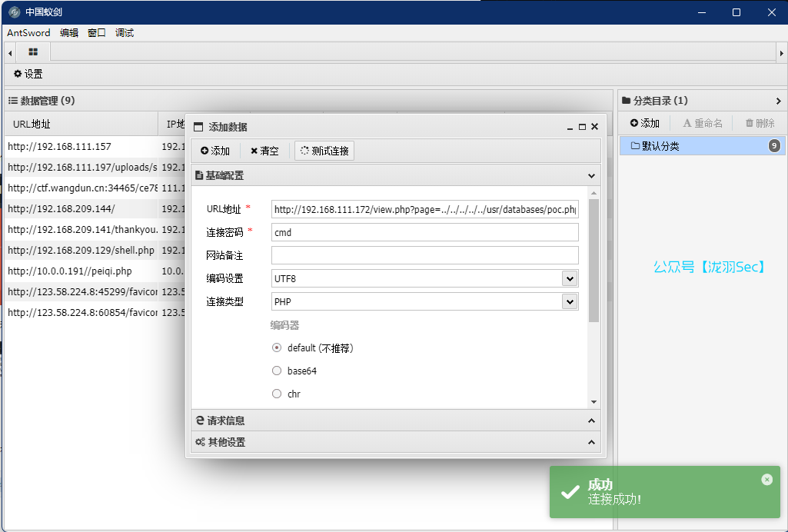Open the 调试 menu

pos(125,33)
